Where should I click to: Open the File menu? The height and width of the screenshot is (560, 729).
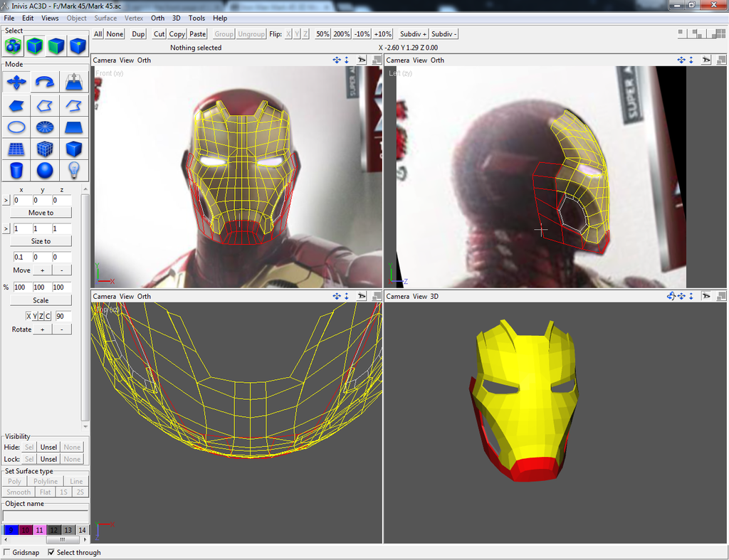[x=9, y=18]
